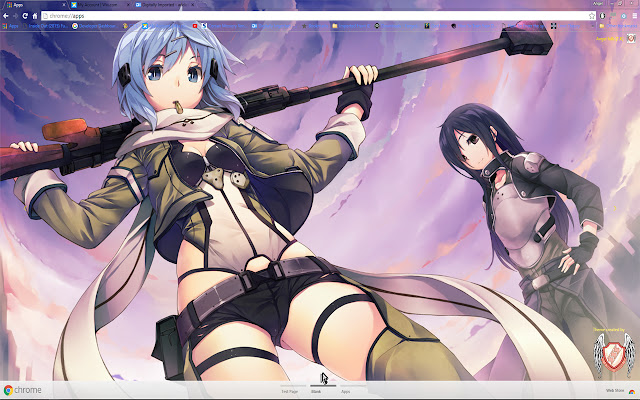Click the grey extension icon next to the penguin
The width and height of the screenshot is (640, 400).
coord(613,16)
